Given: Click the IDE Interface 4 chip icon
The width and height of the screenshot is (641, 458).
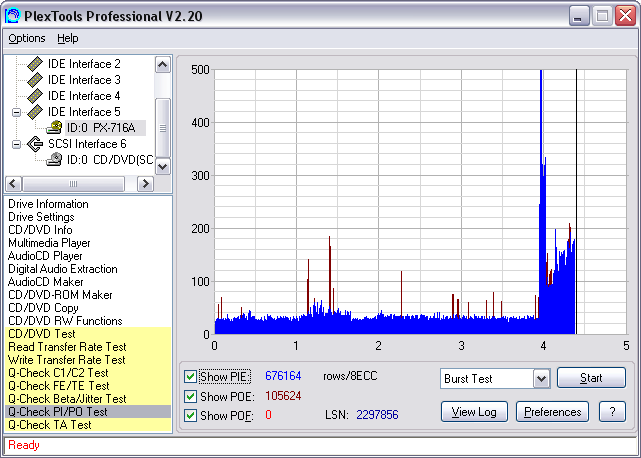Looking at the screenshot, I should click(x=35, y=96).
